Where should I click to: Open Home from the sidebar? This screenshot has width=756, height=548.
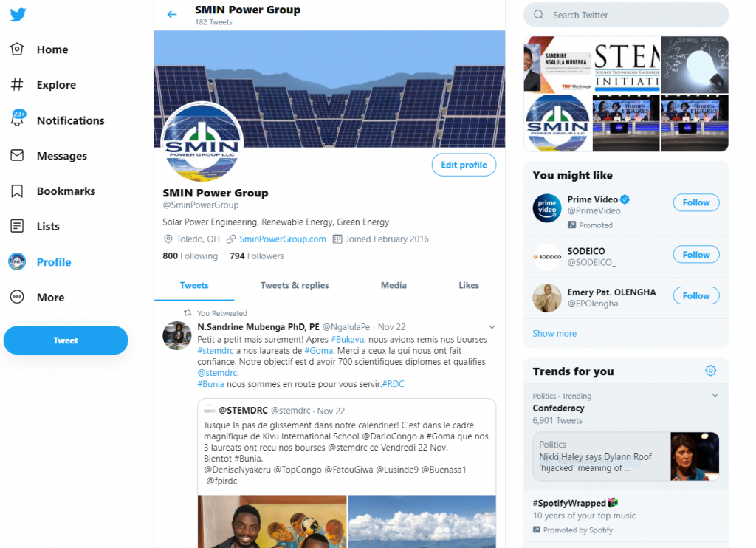click(40, 49)
